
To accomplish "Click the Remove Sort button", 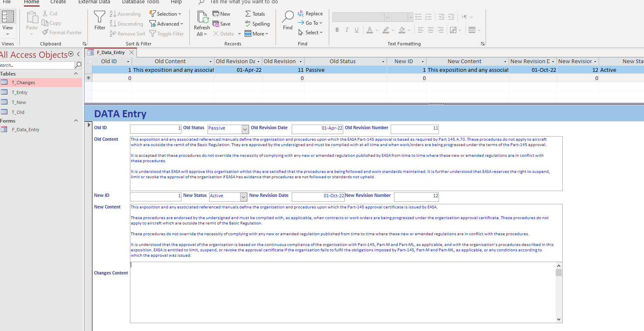I will pyautogui.click(x=127, y=33).
